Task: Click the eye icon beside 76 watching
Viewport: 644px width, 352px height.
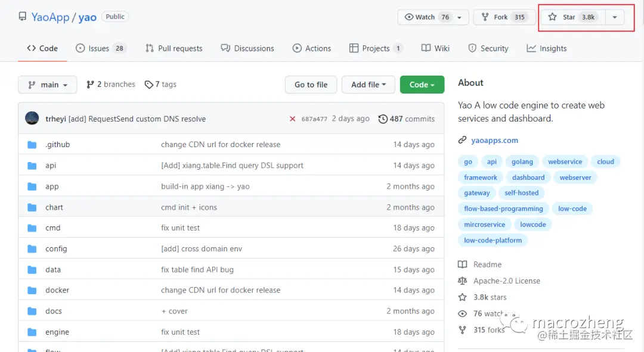Action: [x=463, y=314]
